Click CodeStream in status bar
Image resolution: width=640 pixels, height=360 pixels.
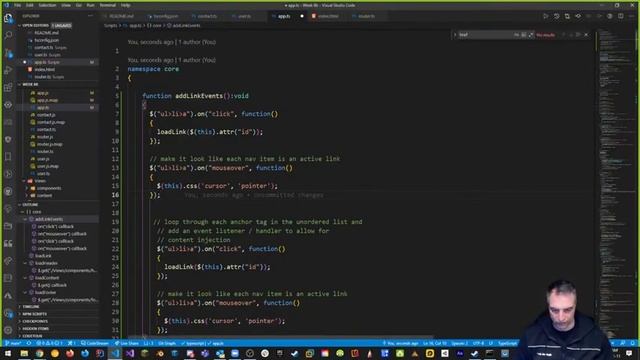pos(95,343)
